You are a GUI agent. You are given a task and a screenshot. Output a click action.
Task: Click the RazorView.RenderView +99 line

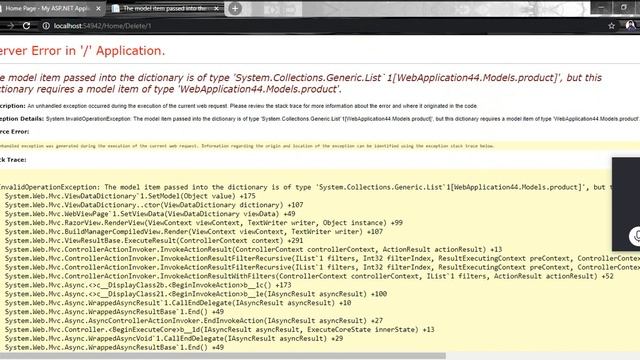pos(204,223)
